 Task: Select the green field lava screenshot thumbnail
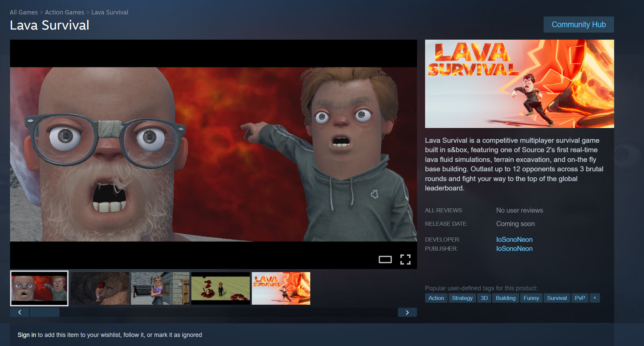[x=221, y=289]
